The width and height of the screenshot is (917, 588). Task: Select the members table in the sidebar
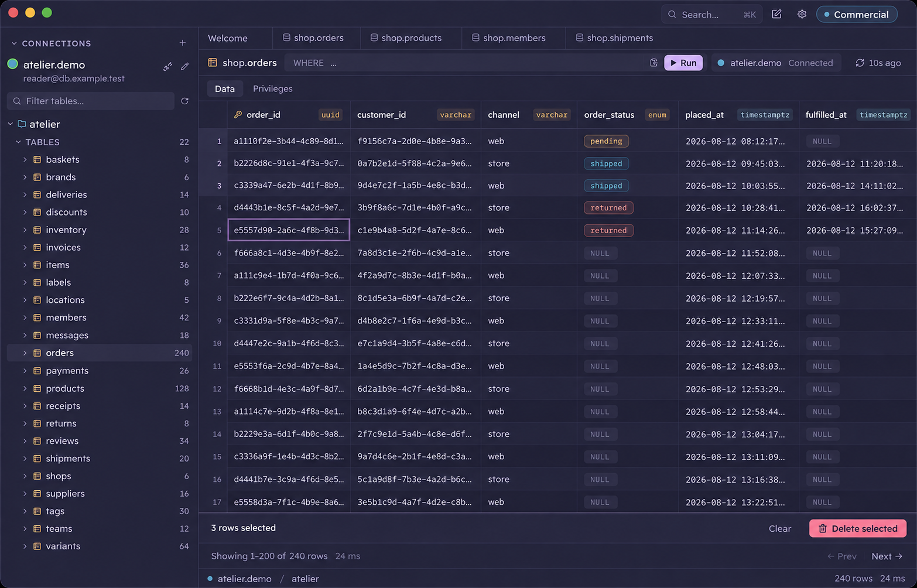100,317
